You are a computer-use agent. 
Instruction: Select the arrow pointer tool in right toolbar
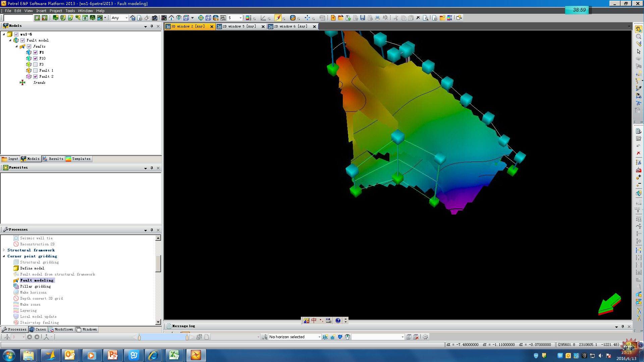639,51
